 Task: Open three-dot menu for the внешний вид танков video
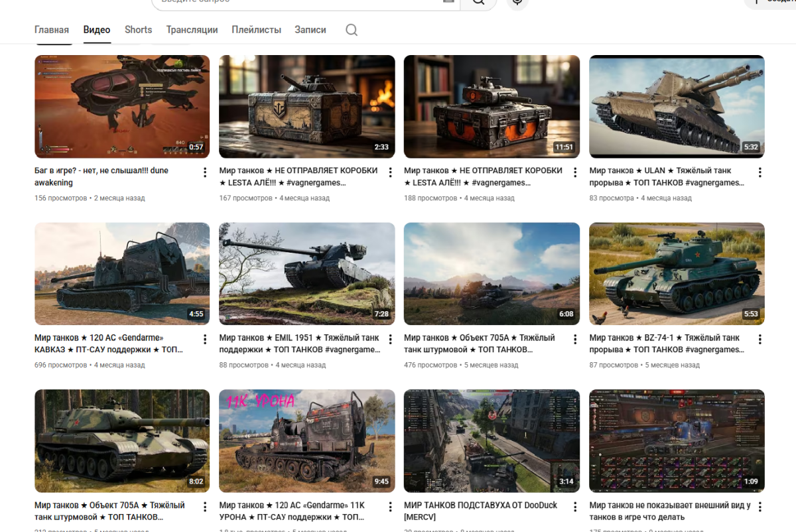pyautogui.click(x=760, y=507)
